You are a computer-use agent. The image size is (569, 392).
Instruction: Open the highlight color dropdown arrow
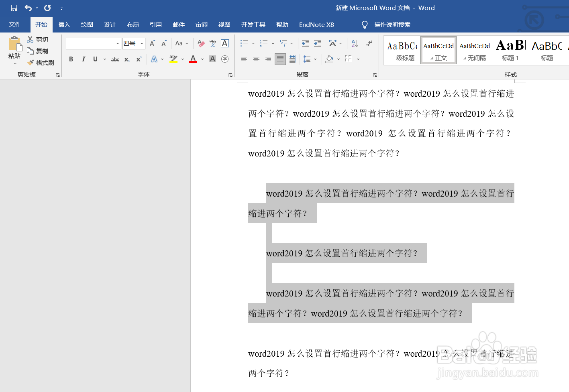(x=183, y=59)
